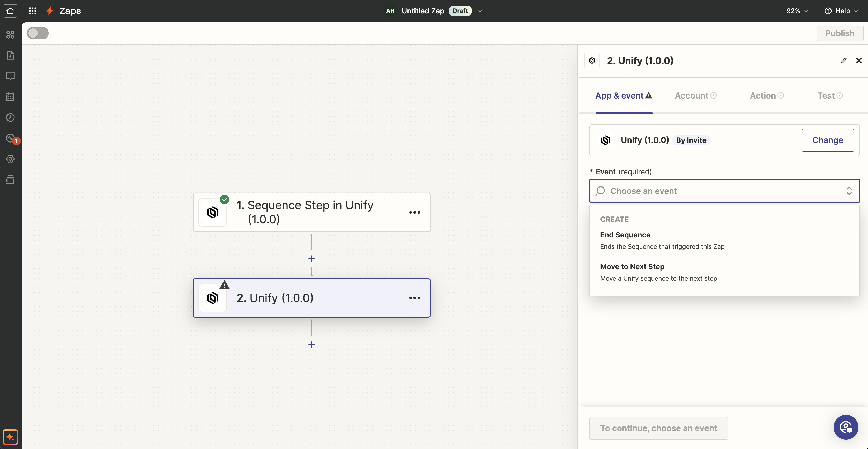Expand the Help menu chevron
The height and width of the screenshot is (449, 868).
[x=856, y=11]
